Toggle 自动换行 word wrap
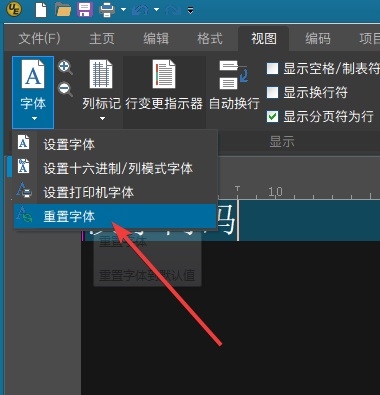 (234, 85)
